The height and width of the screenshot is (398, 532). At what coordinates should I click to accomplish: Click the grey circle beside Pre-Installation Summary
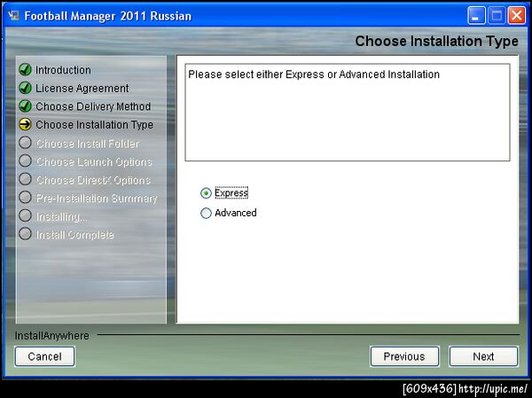(x=25, y=197)
